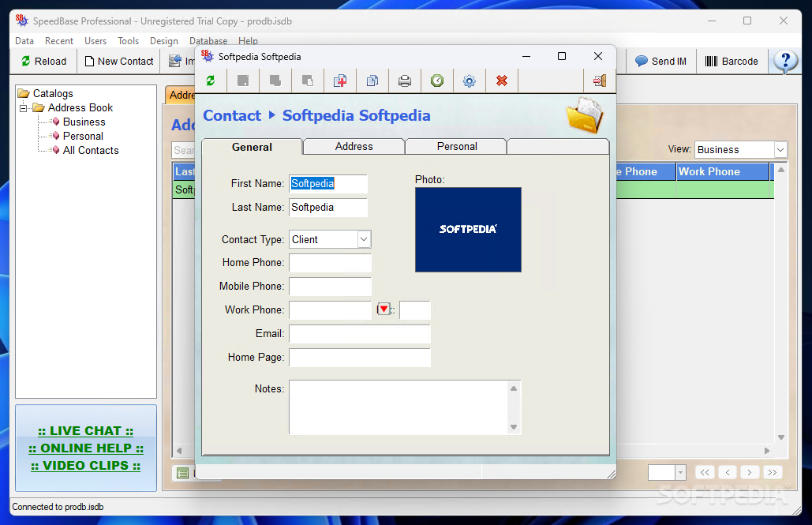
Task: Select the General tab
Action: pos(252,147)
